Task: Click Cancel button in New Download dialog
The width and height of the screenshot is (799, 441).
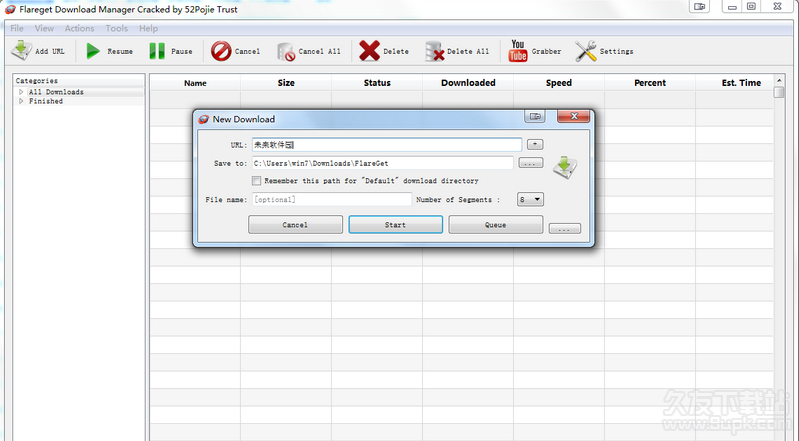Action: click(x=295, y=225)
